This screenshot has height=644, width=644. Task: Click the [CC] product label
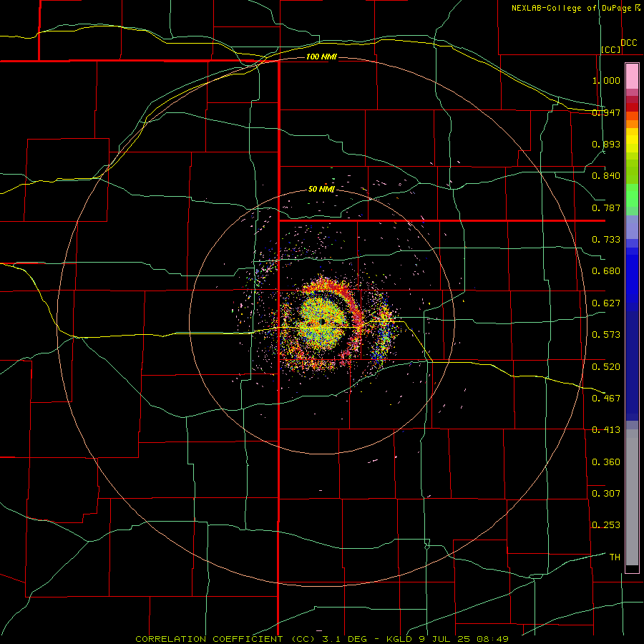point(611,49)
